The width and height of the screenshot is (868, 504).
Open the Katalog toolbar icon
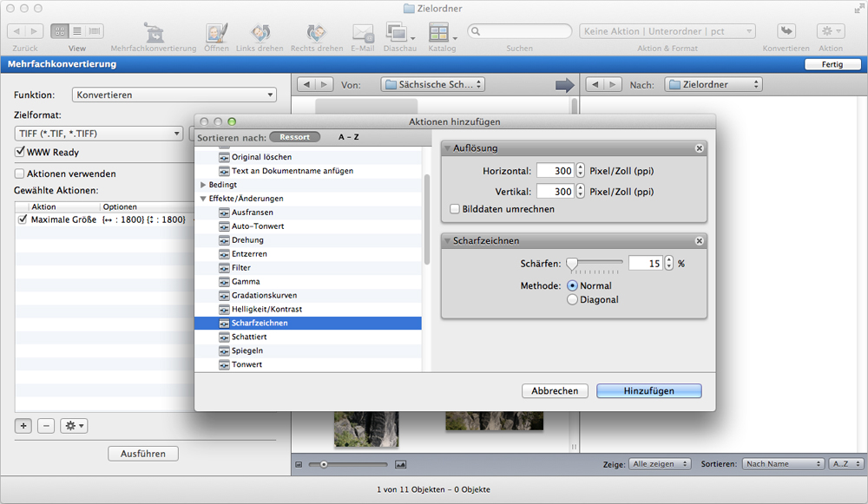click(x=439, y=33)
